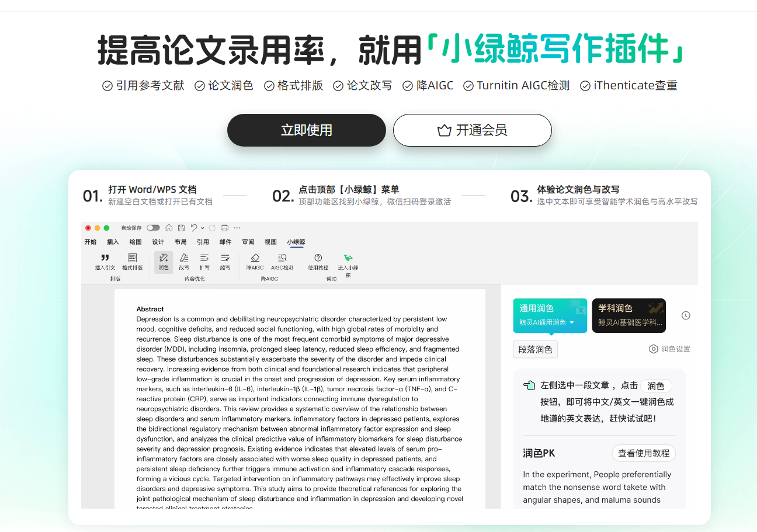Image resolution: width=757 pixels, height=532 pixels.
Task: Click step heading 打开 Word/WPS 文档
Action: pos(152,190)
